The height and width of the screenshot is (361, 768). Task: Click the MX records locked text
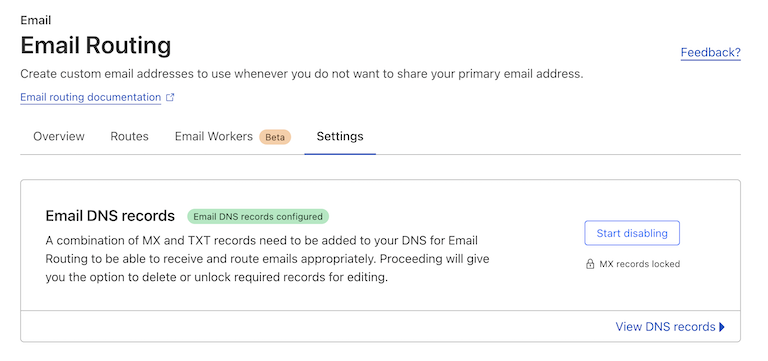pyautogui.click(x=640, y=264)
